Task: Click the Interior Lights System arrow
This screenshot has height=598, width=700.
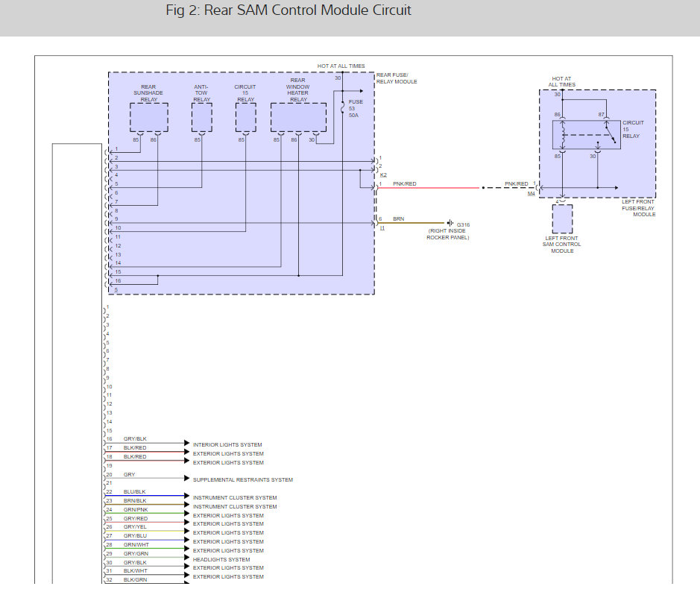Action: click(187, 443)
